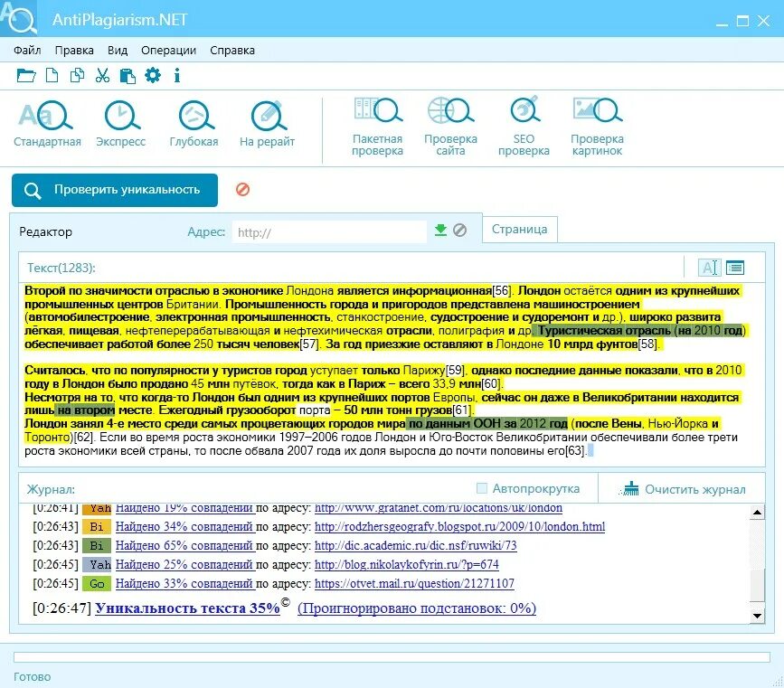The image size is (784, 688).
Task: Switch to the Редактор tab
Action: pyautogui.click(x=45, y=232)
